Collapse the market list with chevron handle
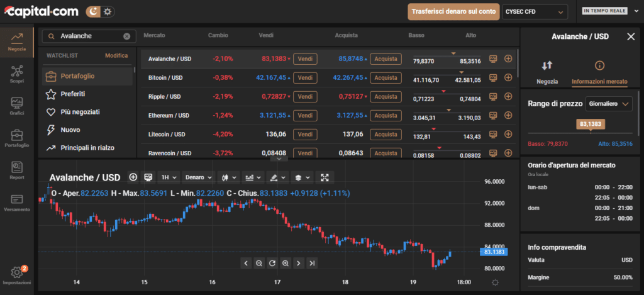This screenshot has height=295, width=644. pyautogui.click(x=279, y=159)
